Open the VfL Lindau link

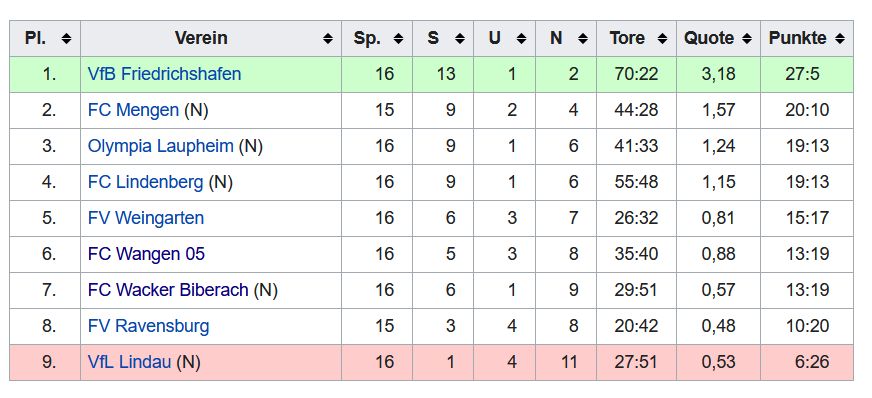130,362
